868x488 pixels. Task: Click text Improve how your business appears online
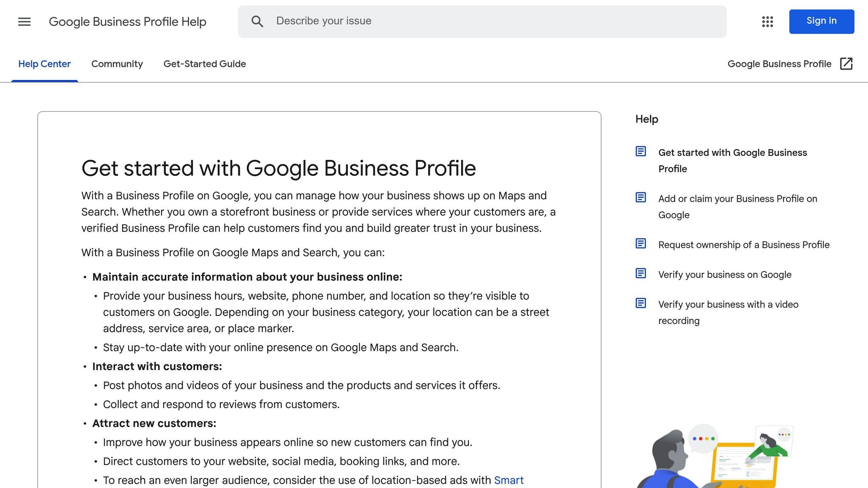pos(287,443)
